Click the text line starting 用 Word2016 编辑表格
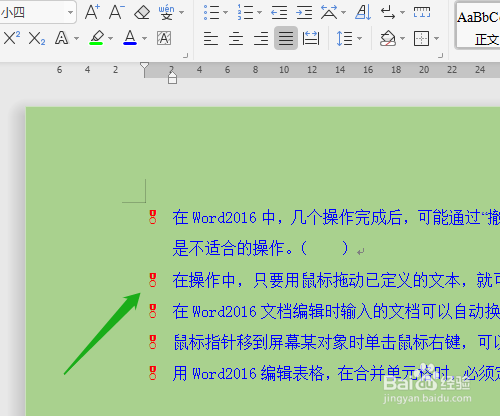This screenshot has height=416, width=500. coord(336,373)
